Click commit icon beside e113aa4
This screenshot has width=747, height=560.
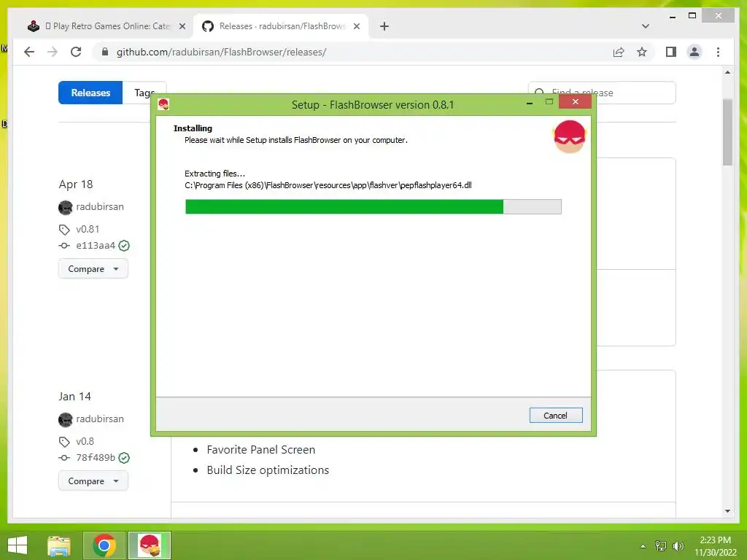pyautogui.click(x=64, y=246)
